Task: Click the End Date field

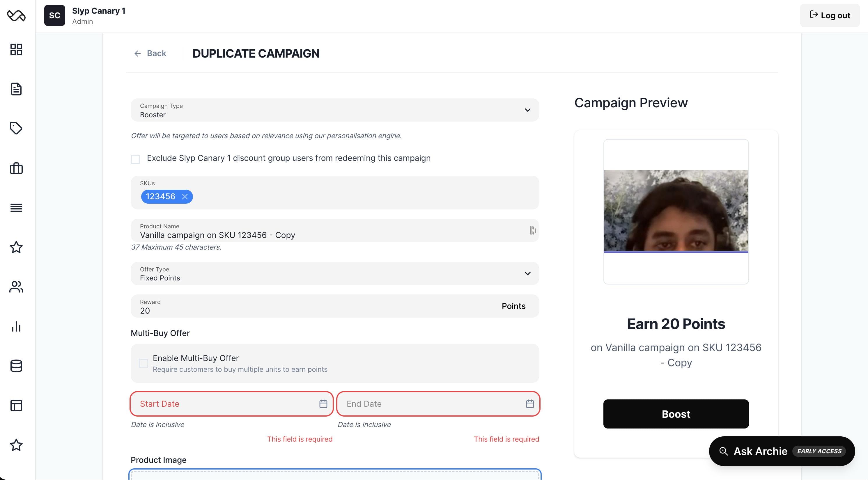Action: (x=438, y=403)
